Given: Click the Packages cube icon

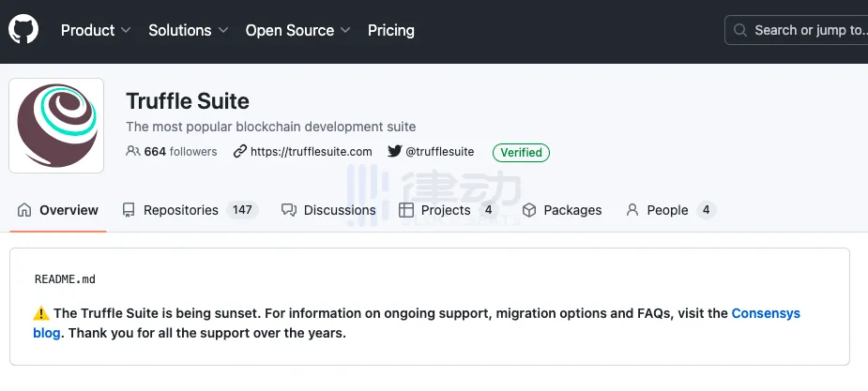Looking at the screenshot, I should click(x=529, y=210).
